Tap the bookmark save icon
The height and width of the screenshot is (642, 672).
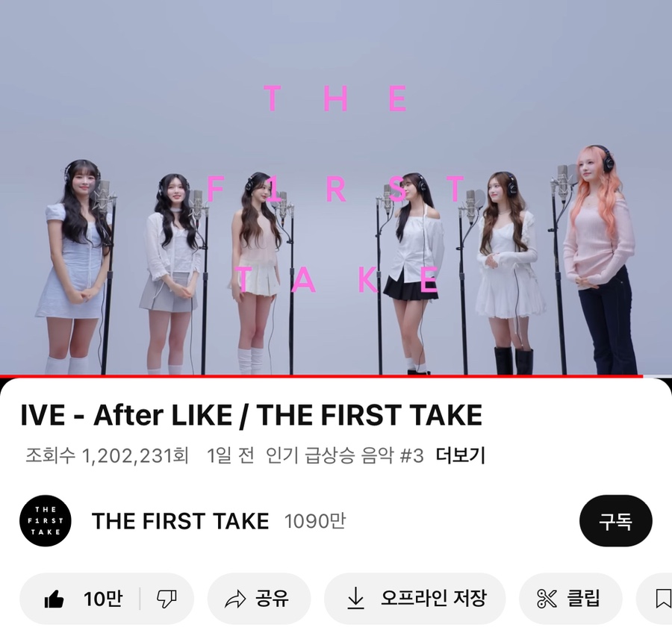[x=664, y=599]
